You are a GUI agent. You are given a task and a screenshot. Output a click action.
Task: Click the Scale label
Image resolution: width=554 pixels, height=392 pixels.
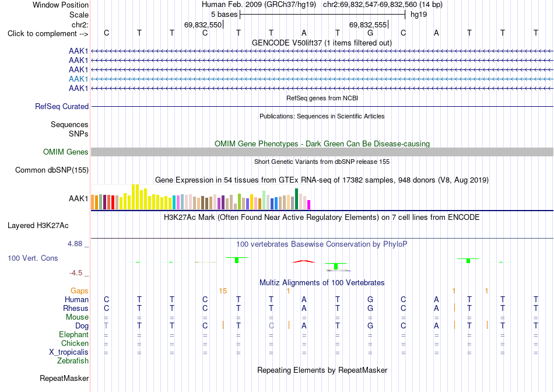point(79,15)
